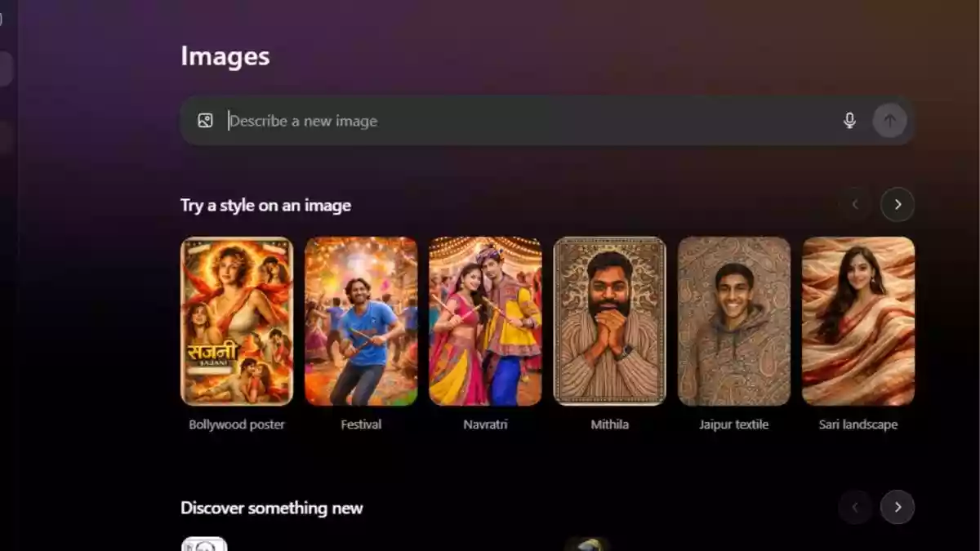The image size is (980, 551).
Task: Click the left chevron on Try a style row
Action: click(x=855, y=205)
